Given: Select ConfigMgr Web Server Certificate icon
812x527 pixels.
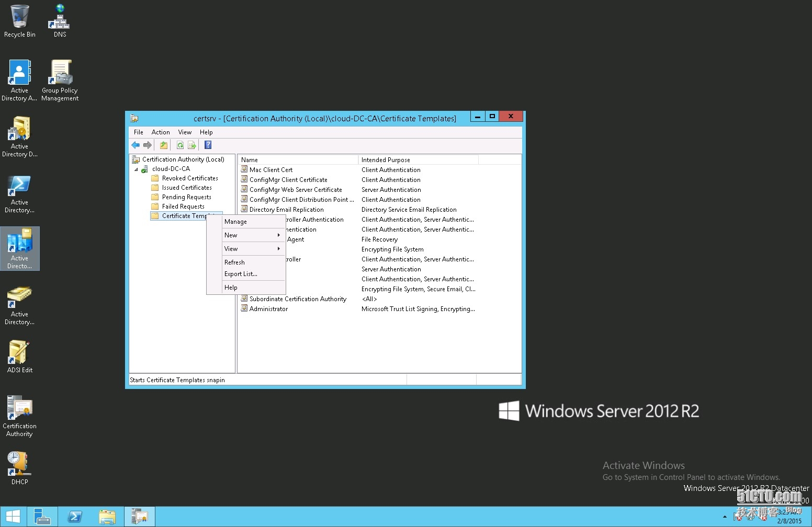Looking at the screenshot, I should pos(244,189).
